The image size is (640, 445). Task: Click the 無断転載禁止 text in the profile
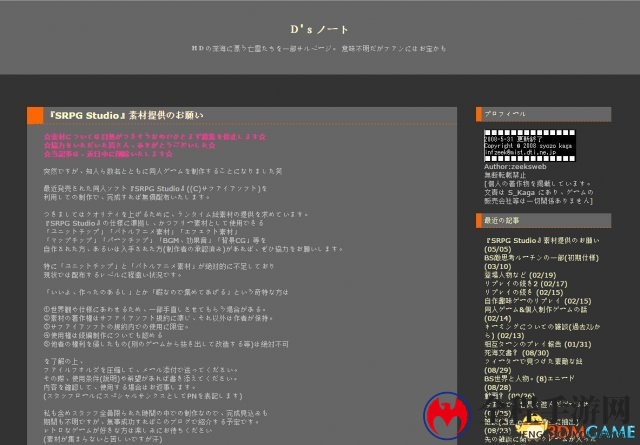coord(505,175)
